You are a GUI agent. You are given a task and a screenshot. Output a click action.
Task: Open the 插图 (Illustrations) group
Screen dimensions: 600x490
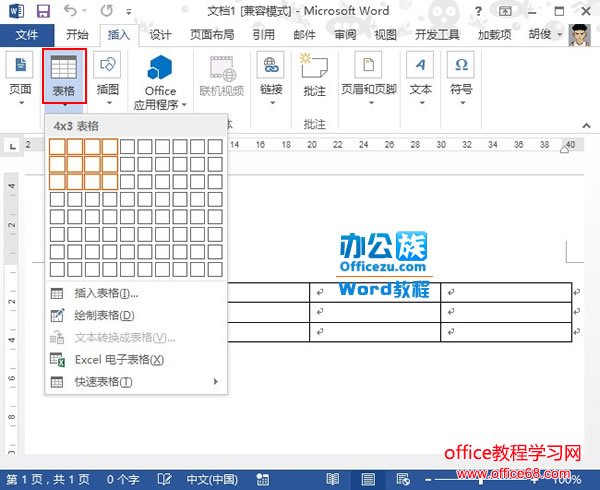(x=108, y=79)
